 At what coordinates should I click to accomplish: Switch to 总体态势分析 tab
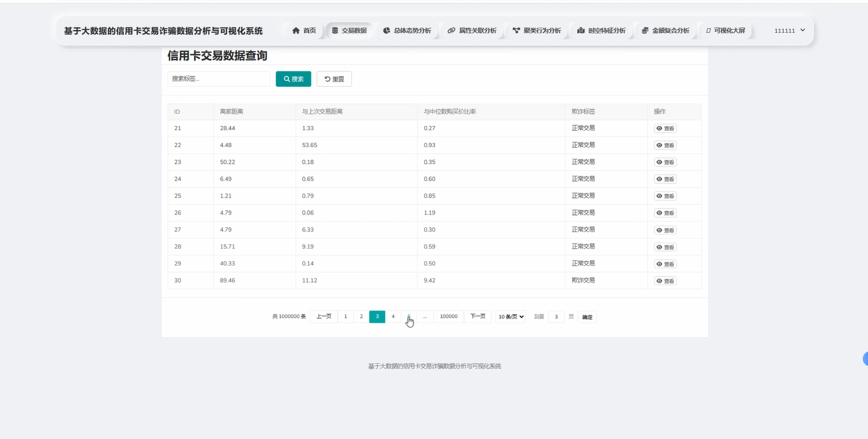click(406, 30)
